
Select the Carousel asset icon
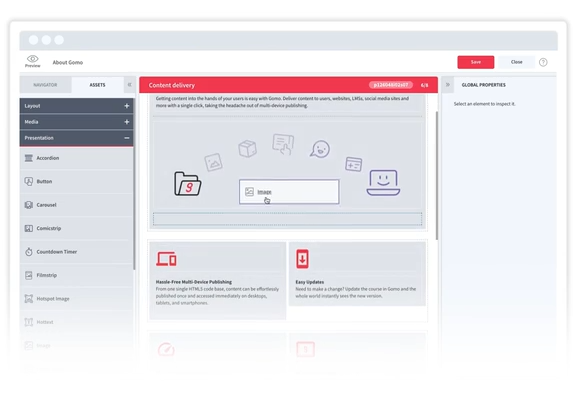click(29, 205)
